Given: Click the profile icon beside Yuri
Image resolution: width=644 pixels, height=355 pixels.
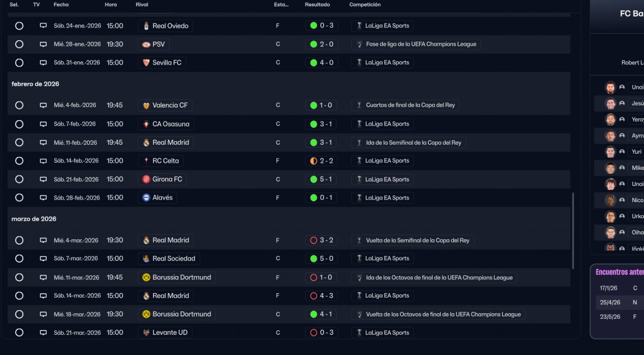Looking at the screenshot, I should point(622,152).
